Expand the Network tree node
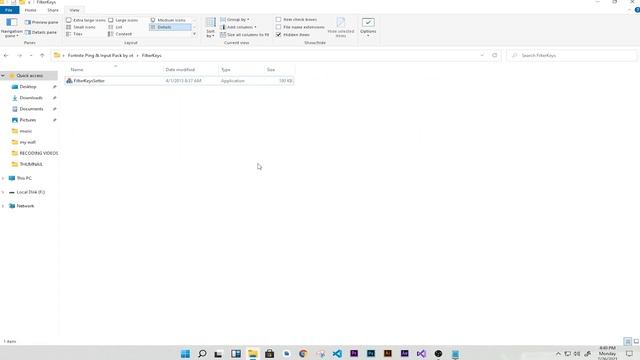 tap(3, 206)
